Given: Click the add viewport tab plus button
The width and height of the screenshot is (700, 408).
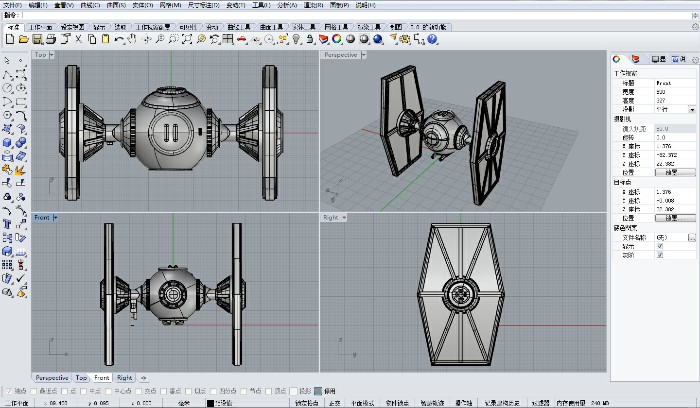Looking at the screenshot, I should (143, 378).
